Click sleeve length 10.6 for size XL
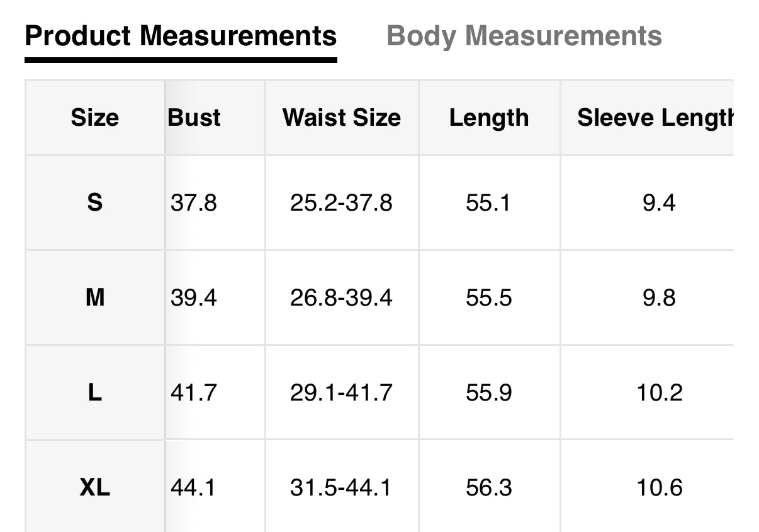Screen dimensions: 759x532 pyautogui.click(x=659, y=487)
